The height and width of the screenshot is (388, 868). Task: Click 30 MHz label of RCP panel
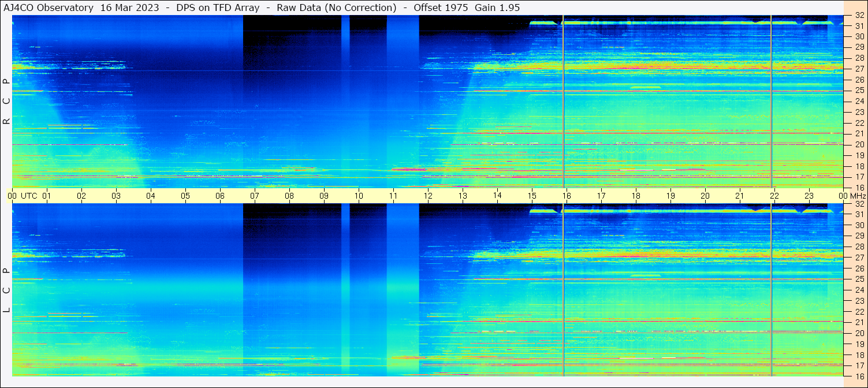pyautogui.click(x=859, y=36)
